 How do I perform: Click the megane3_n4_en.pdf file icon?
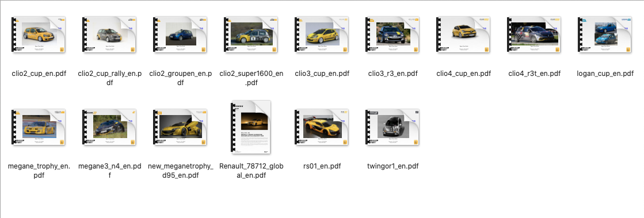tap(110, 127)
